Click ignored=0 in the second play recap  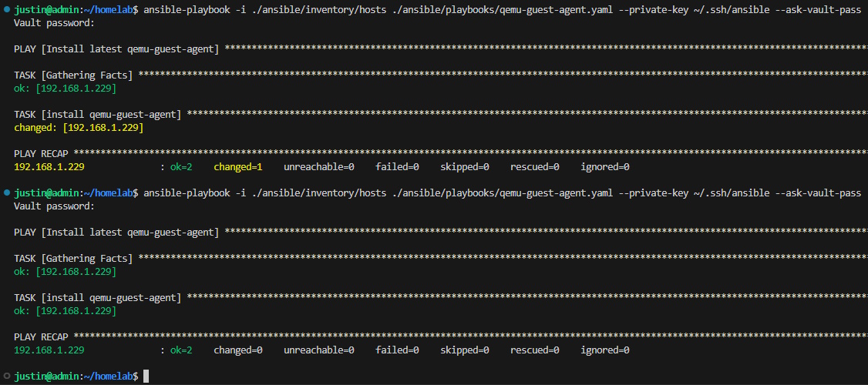coord(605,350)
